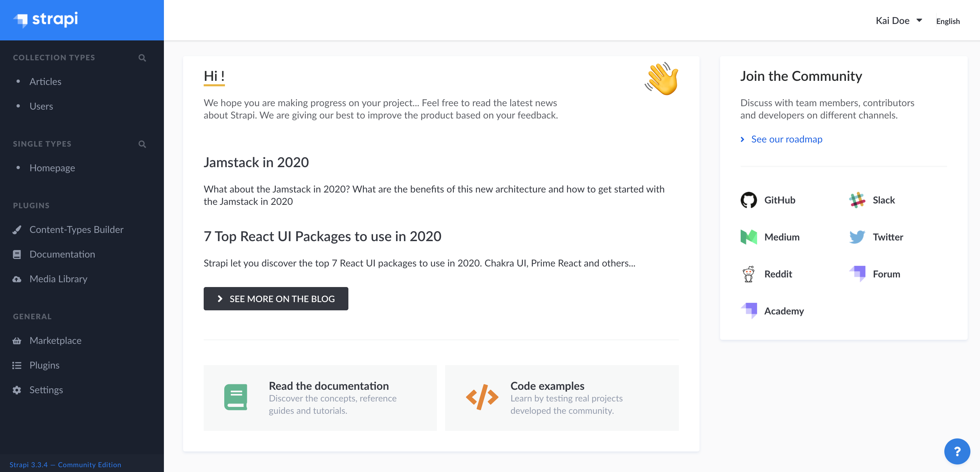Click the Strapi Community Edition version label

coord(65,464)
